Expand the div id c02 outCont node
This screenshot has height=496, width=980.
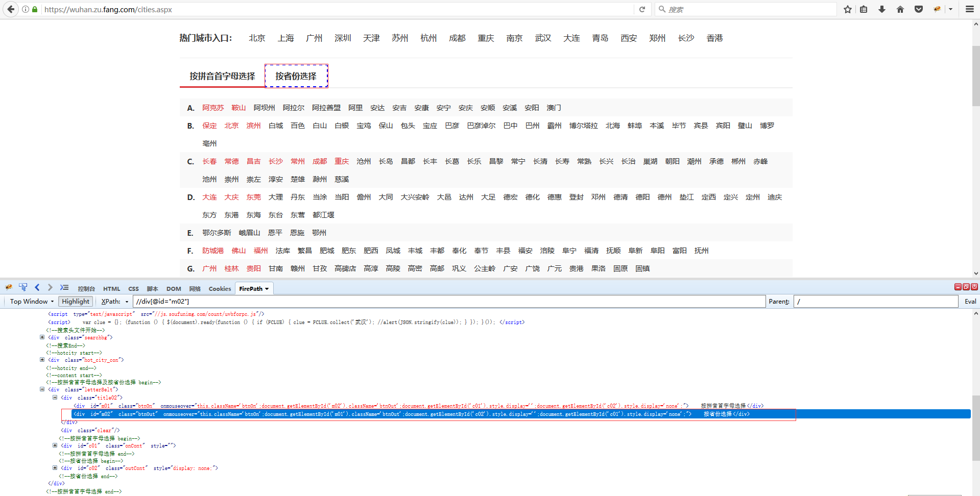[55, 468]
